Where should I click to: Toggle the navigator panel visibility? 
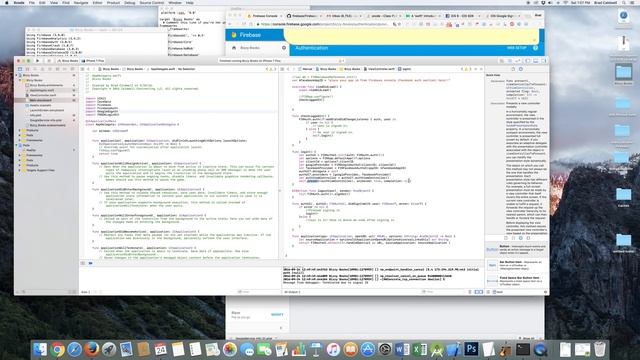(x=528, y=61)
